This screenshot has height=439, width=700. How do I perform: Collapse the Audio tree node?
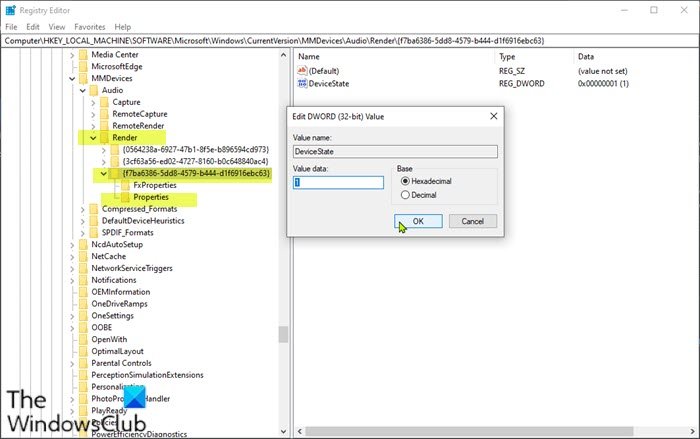(83, 90)
